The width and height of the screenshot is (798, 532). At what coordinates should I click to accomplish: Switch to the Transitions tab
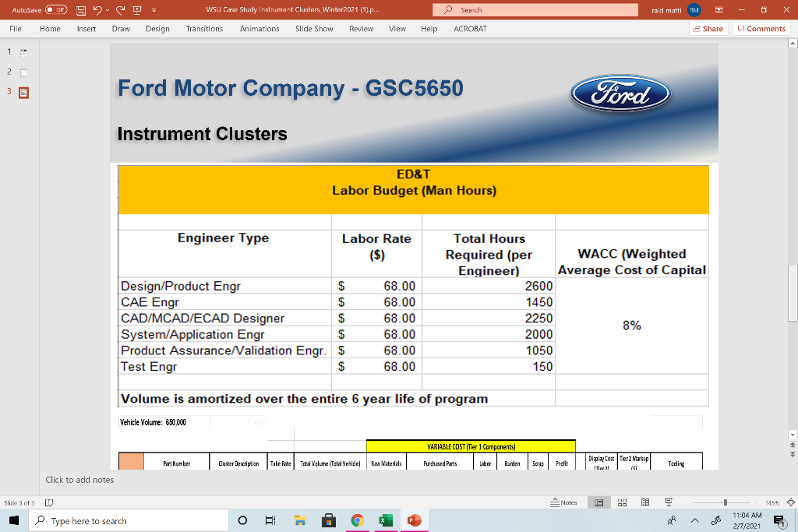204,29
